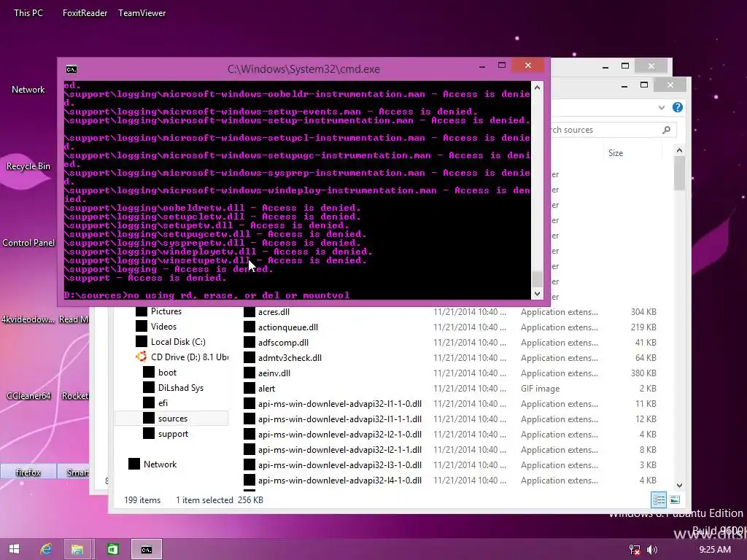Select the support folder in tree

pos(173,434)
